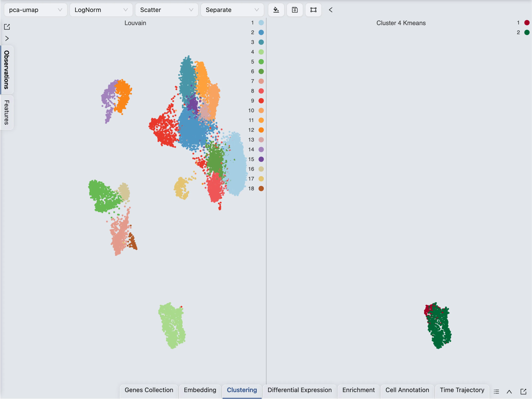
Task: Switch to Differential Expression tab
Action: coord(299,390)
